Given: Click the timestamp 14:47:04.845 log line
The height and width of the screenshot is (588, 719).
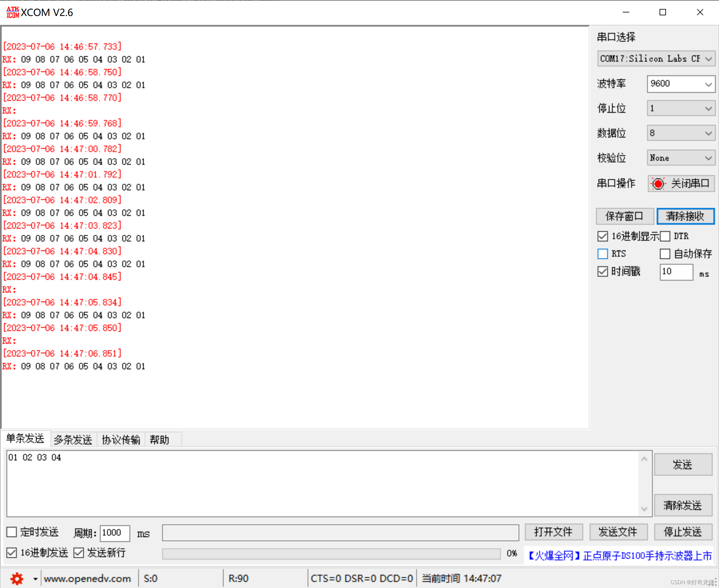Looking at the screenshot, I should click(x=62, y=277).
